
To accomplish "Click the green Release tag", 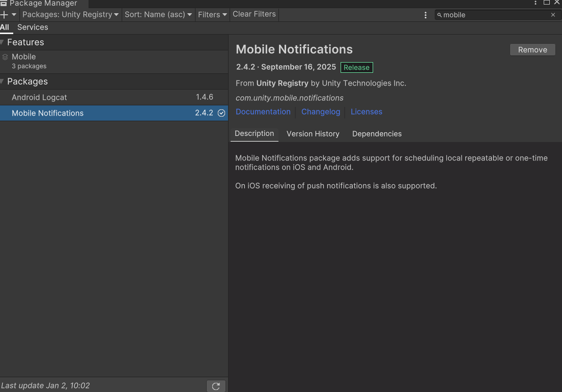I will pos(357,67).
